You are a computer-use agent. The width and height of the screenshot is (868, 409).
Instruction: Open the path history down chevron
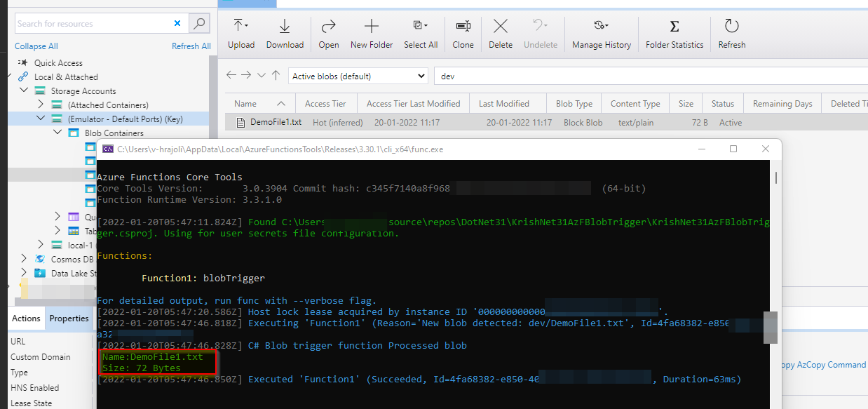coord(262,76)
